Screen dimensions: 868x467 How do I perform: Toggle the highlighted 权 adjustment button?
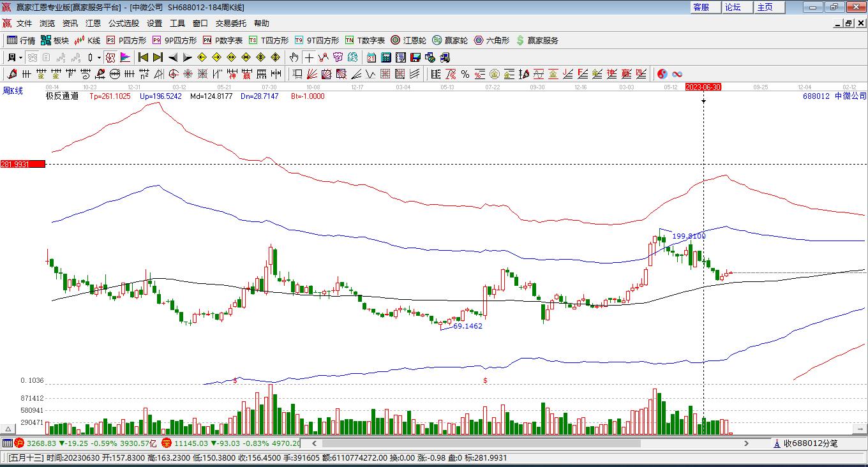pos(110,57)
